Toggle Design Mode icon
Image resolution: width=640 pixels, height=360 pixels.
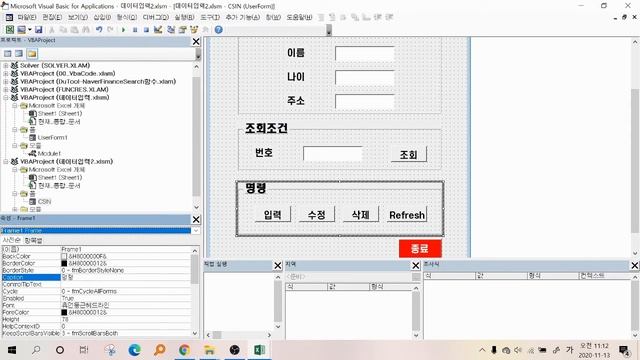click(158, 29)
